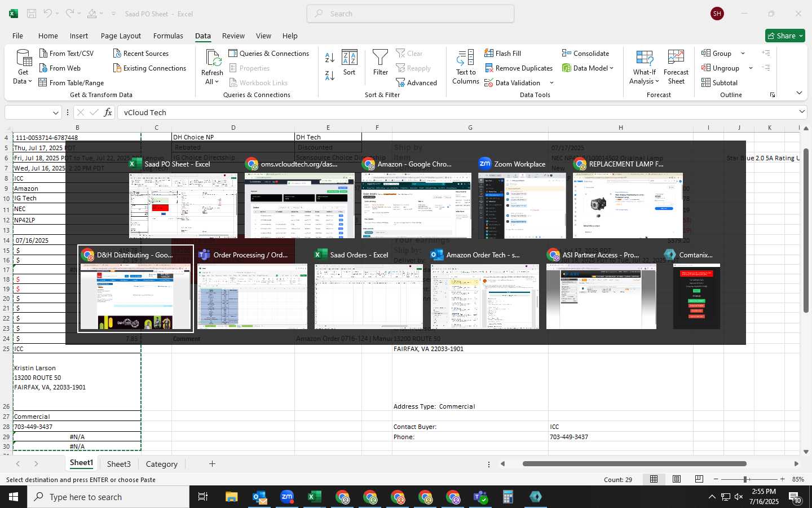Open Recent Sources
This screenshot has width=812, height=508.
coord(140,53)
